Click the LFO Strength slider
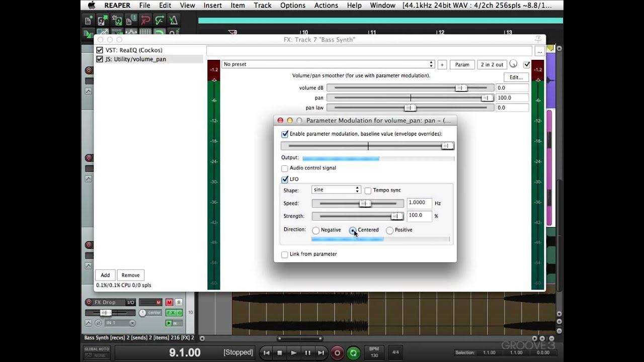 point(358,216)
